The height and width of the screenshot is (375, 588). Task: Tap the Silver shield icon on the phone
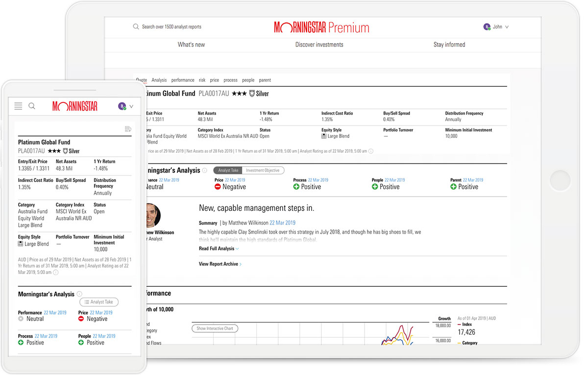point(66,151)
